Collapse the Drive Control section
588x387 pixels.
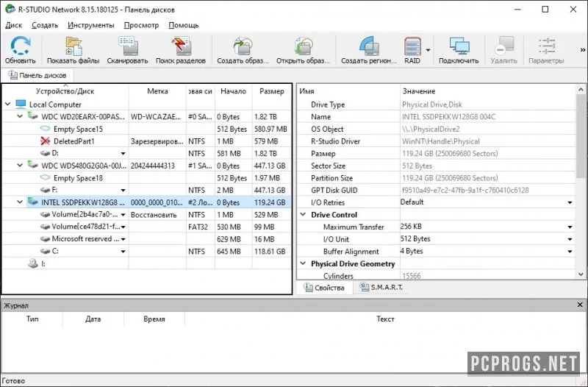pos(303,214)
